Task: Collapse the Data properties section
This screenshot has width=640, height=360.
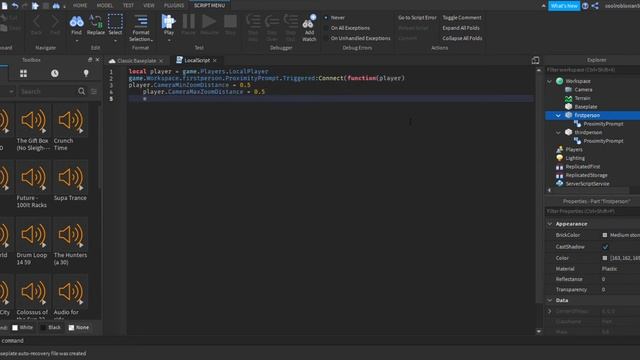Action: point(549,300)
